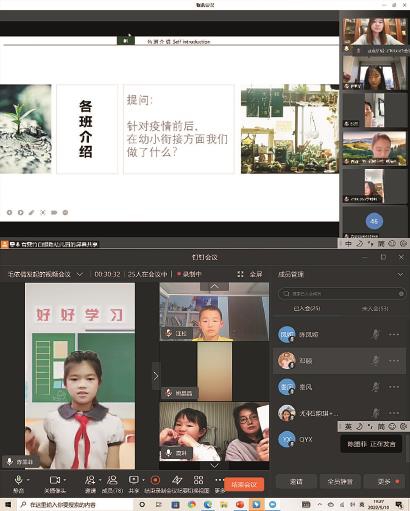Toggle microphone for highlighted second member
The width and height of the screenshot is (410, 511).
(x=376, y=360)
